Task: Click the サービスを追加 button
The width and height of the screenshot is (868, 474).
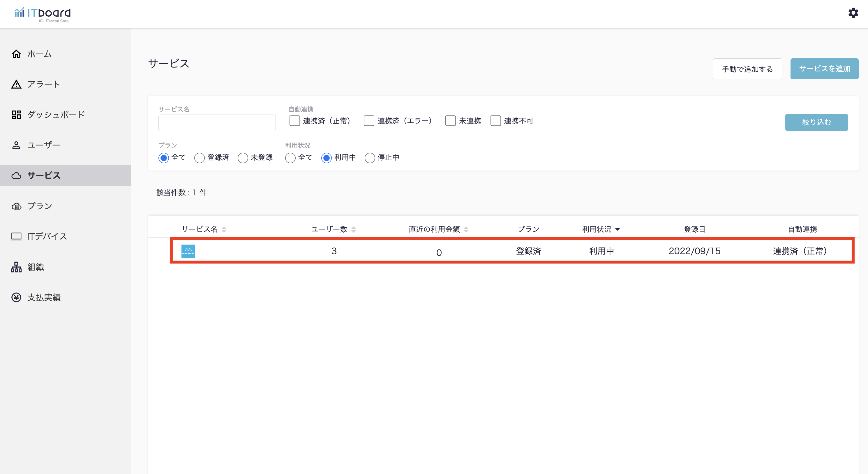Action: 824,69
